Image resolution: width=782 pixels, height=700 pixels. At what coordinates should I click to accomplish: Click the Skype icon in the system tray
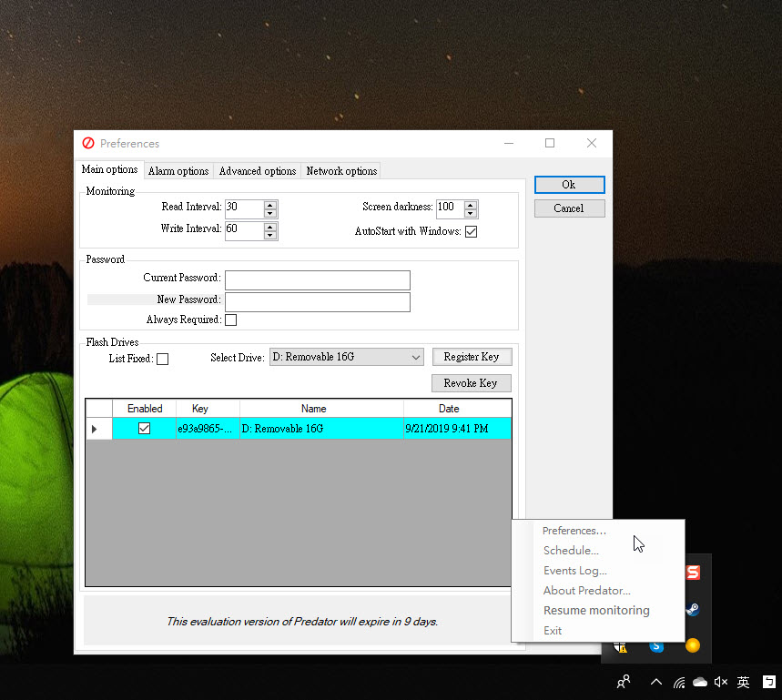pos(656,646)
